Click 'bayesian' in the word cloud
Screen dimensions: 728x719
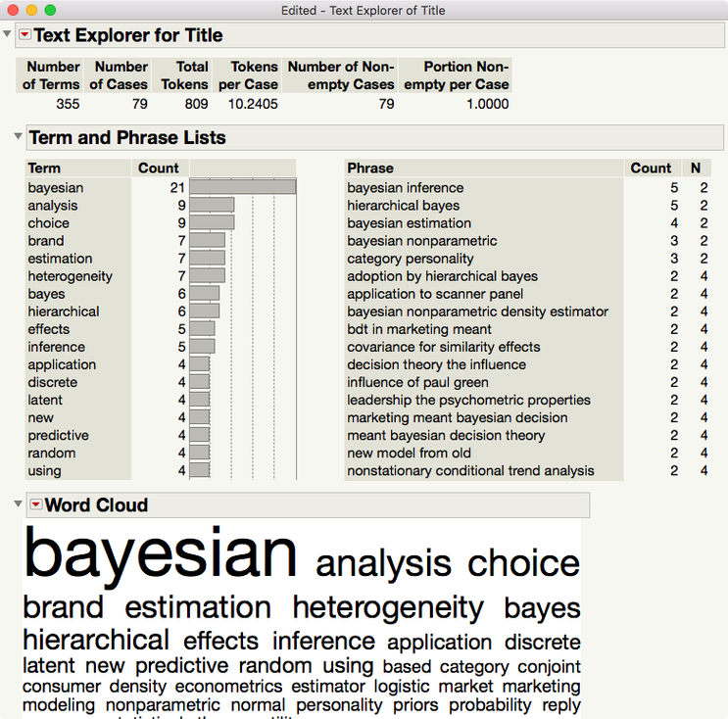pos(160,552)
